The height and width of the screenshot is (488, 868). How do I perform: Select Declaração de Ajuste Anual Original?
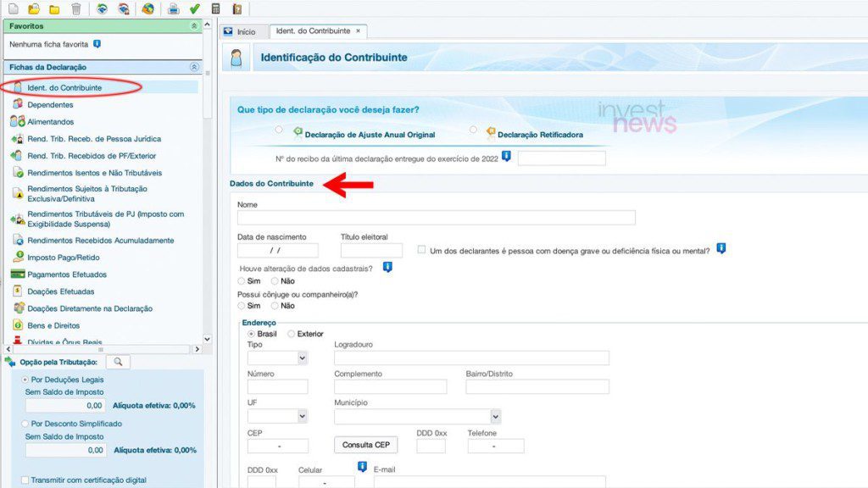[x=279, y=130]
